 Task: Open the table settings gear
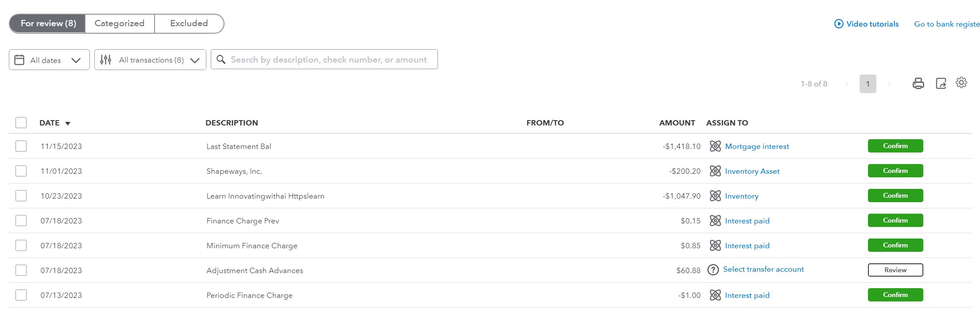click(x=961, y=82)
